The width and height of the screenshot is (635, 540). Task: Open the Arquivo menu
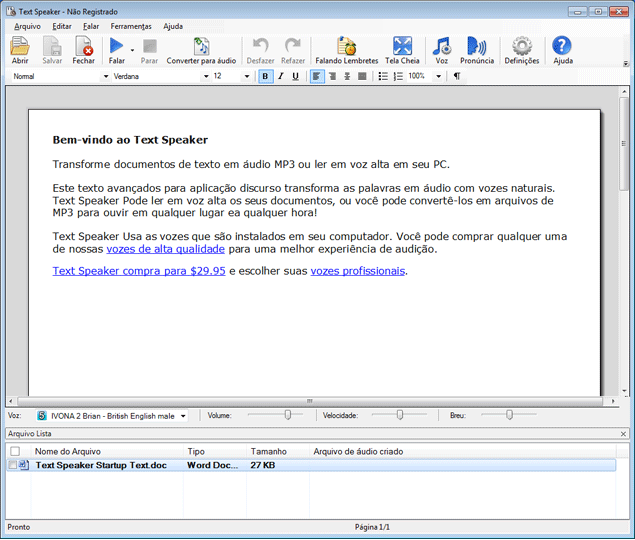[x=28, y=26]
